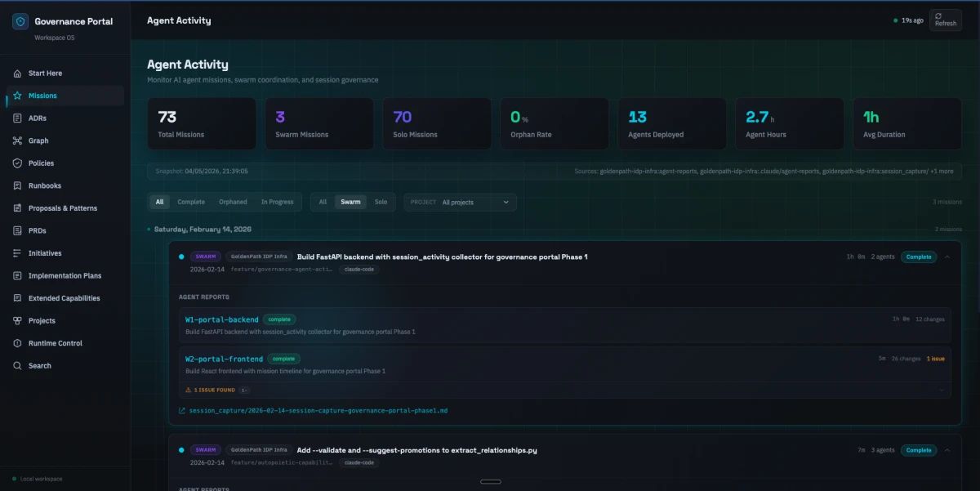Click the Governance Portal shield logo
The width and height of the screenshot is (980, 491).
click(x=20, y=21)
